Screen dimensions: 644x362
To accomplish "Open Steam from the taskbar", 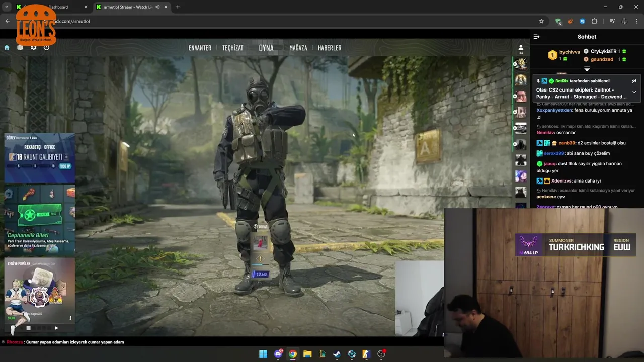I will (337, 354).
